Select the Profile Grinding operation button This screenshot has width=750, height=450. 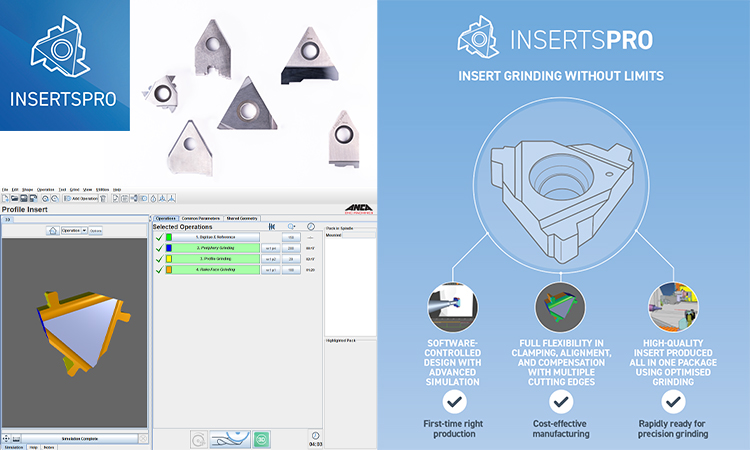216,259
